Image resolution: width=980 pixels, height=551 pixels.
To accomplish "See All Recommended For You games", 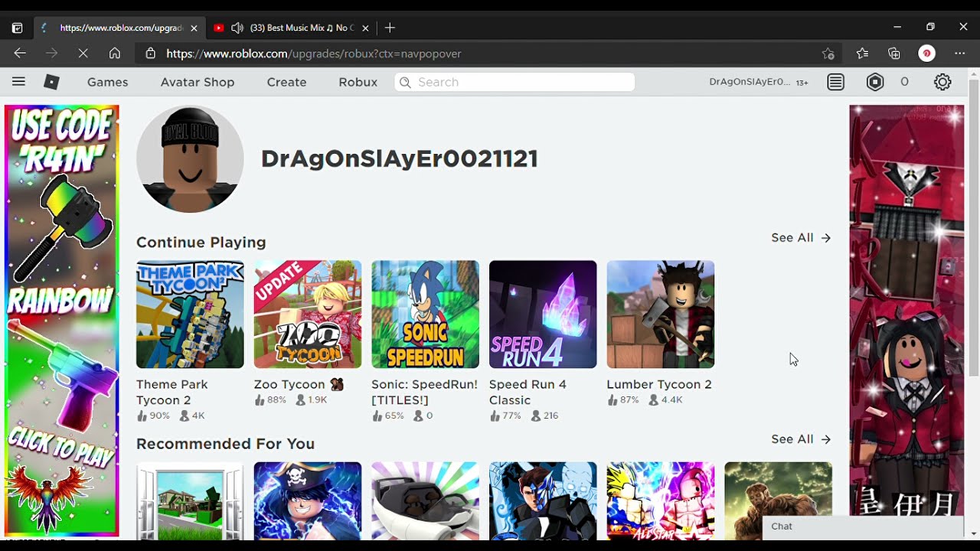I will pyautogui.click(x=801, y=439).
